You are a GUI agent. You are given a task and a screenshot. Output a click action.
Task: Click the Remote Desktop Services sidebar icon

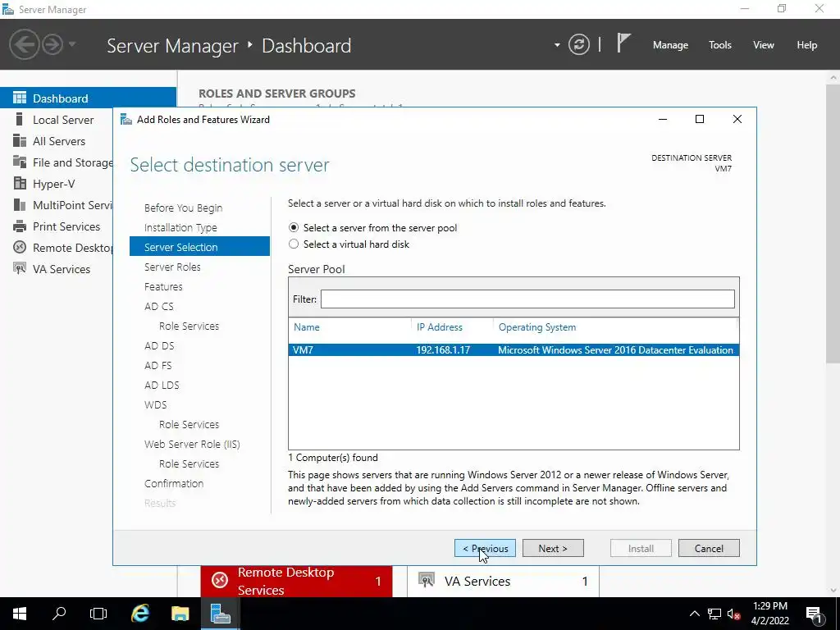click(x=20, y=248)
